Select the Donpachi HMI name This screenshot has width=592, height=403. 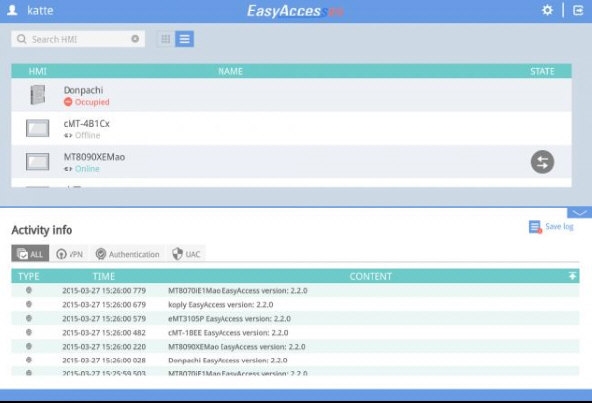pos(83,90)
